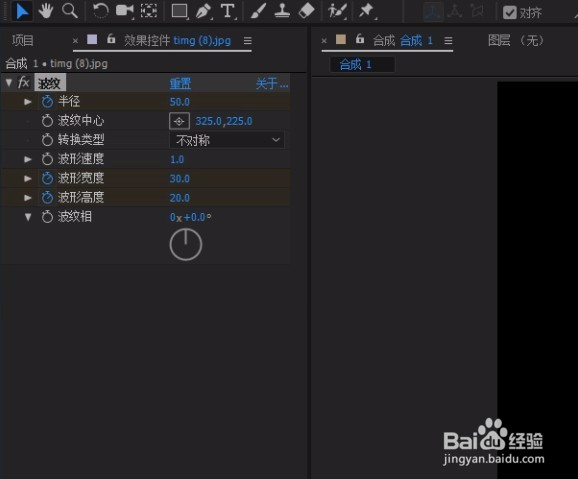Expand the 波形高度 property

(x=28, y=198)
